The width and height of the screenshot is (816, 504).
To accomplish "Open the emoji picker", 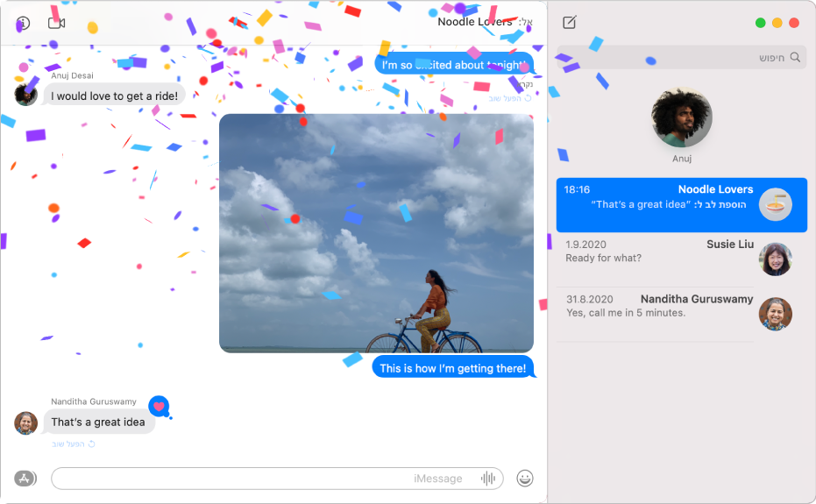I will coord(524,478).
